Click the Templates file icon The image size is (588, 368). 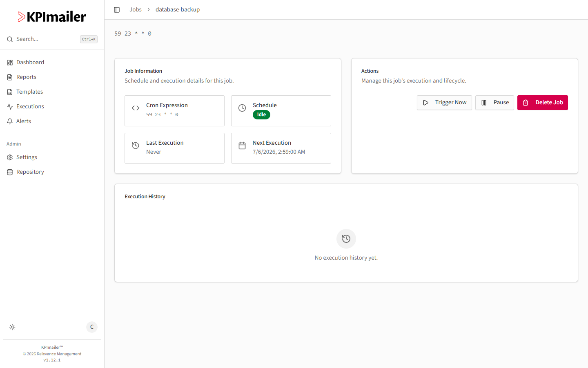(10, 92)
